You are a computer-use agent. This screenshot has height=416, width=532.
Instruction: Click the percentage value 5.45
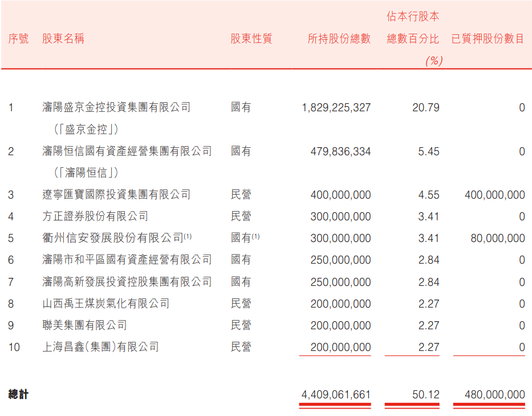click(429, 151)
